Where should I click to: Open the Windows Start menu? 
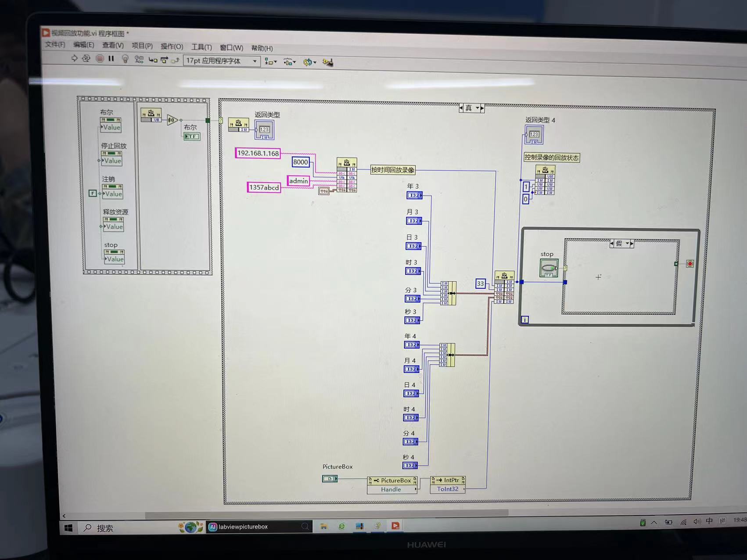click(68, 528)
